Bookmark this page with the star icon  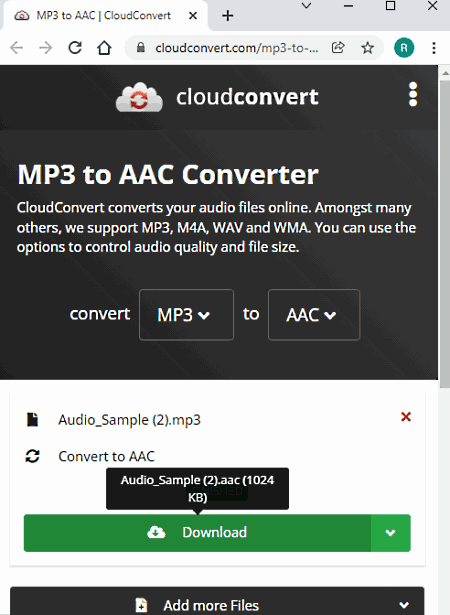368,48
